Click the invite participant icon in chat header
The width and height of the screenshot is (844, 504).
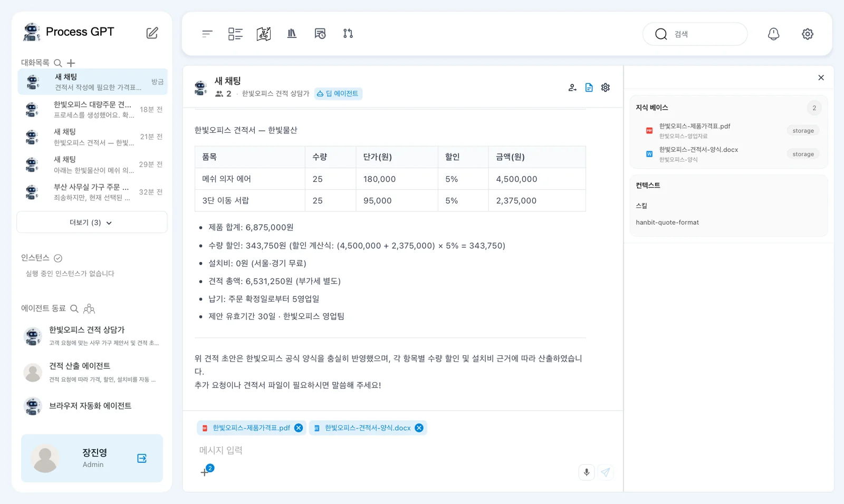[x=572, y=88]
